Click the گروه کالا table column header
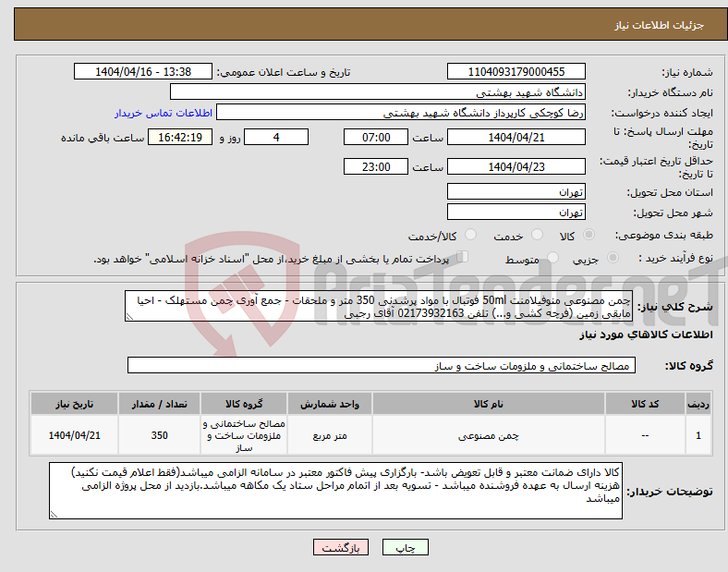728x572 pixels. (x=244, y=404)
